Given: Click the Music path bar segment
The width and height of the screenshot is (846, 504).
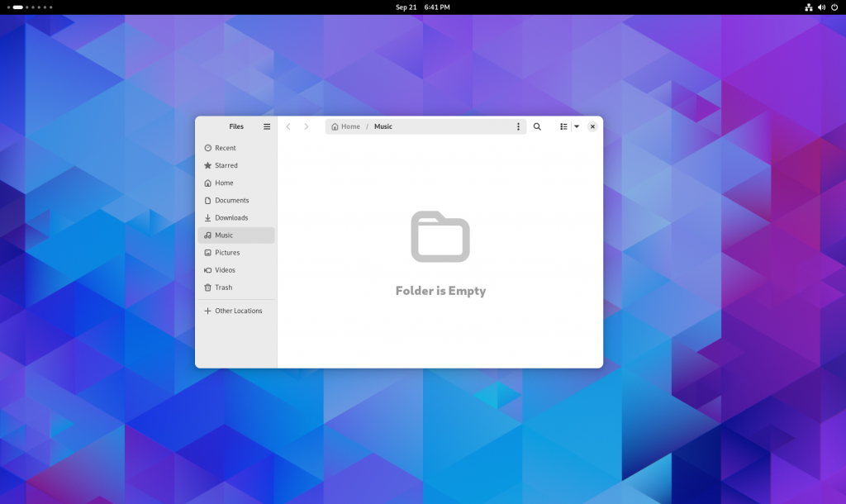Looking at the screenshot, I should click(383, 126).
